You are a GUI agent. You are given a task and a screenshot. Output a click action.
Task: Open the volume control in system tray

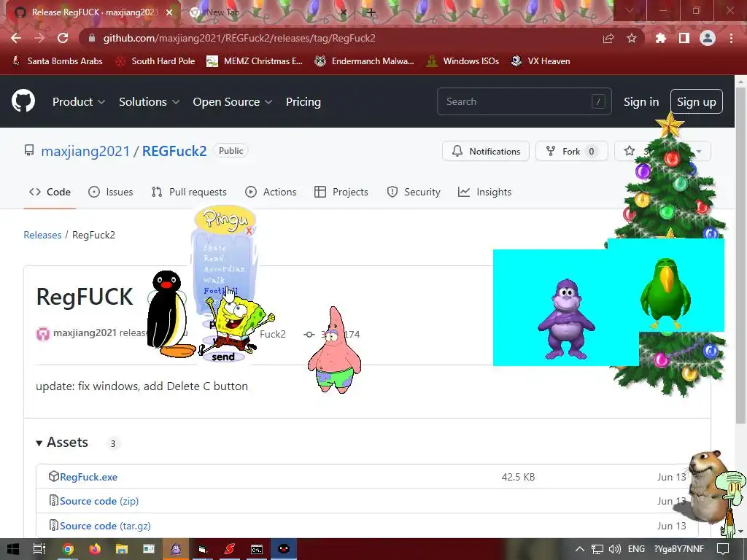coord(615,549)
